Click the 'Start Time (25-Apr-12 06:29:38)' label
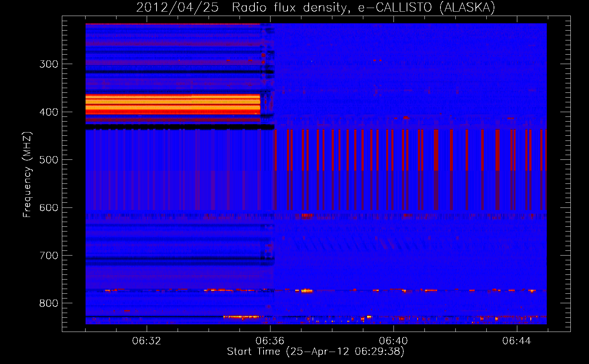589x364 pixels. coord(316,352)
